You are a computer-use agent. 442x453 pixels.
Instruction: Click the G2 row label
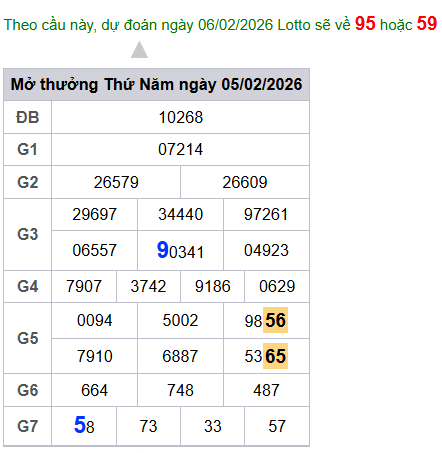pos(28,182)
